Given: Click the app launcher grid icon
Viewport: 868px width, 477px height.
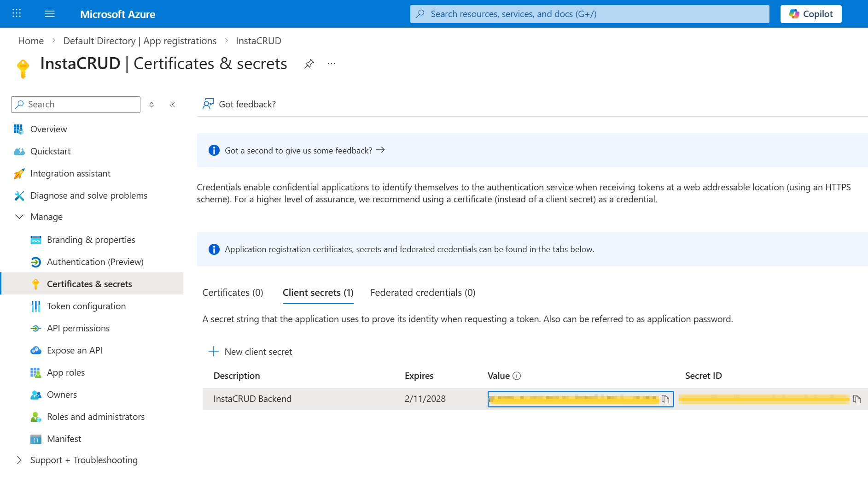Looking at the screenshot, I should [17, 13].
